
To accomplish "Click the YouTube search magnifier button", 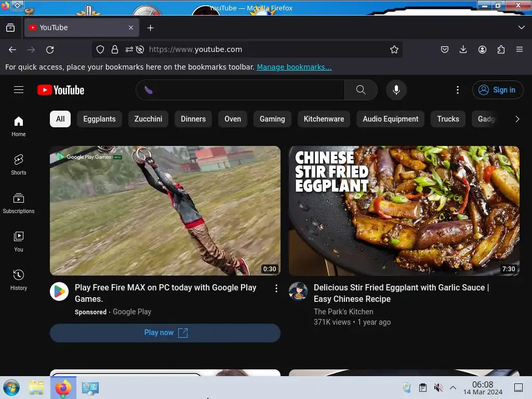I will pos(361,90).
